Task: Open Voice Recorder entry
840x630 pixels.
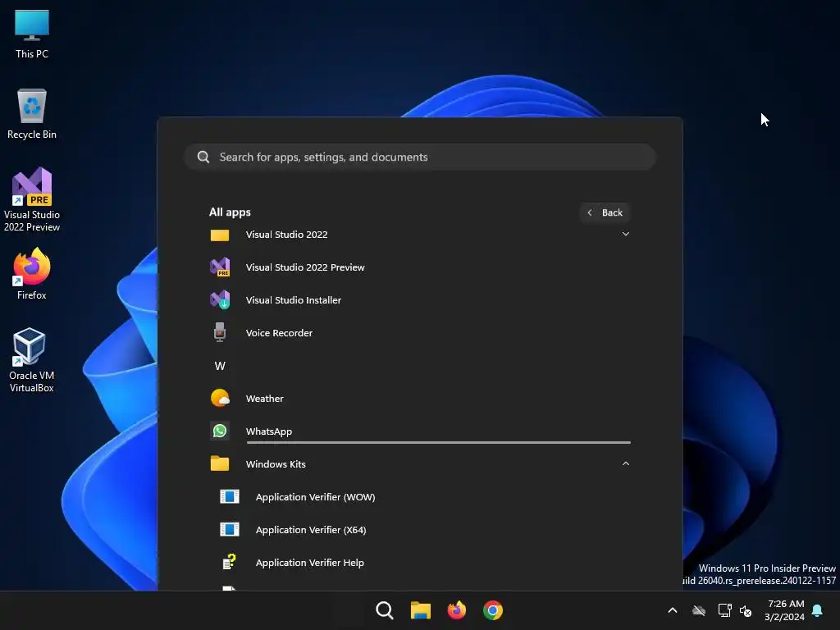Action: (279, 333)
